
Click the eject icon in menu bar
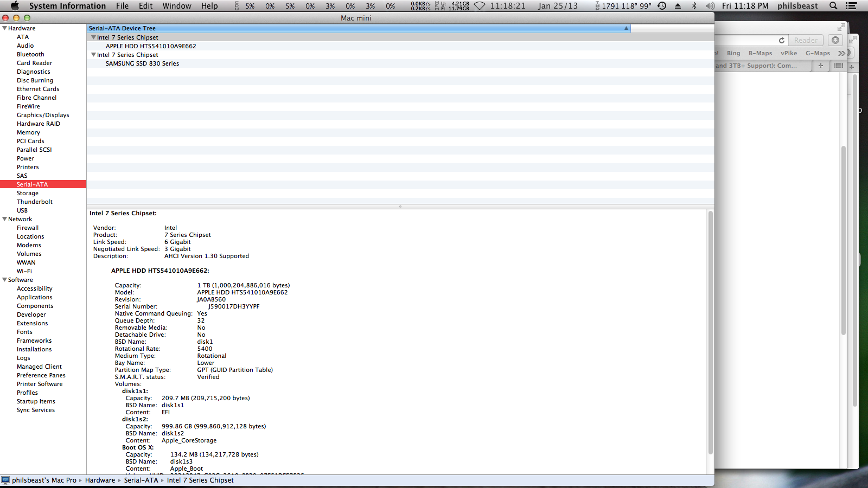click(678, 6)
